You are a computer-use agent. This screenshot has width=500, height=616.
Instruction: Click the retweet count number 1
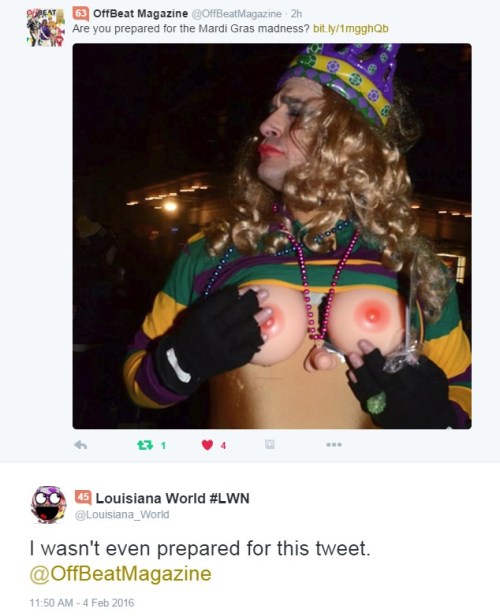tap(163, 446)
